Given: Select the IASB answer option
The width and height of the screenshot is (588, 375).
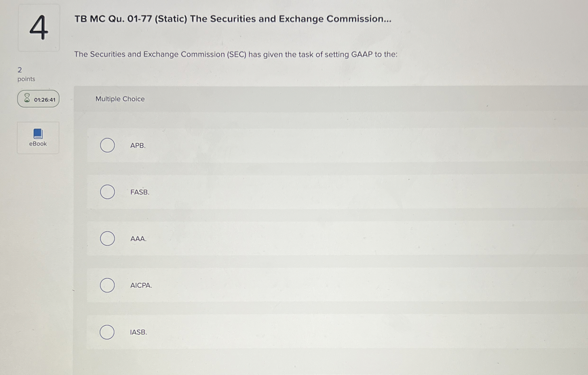Looking at the screenshot, I should coord(107,332).
